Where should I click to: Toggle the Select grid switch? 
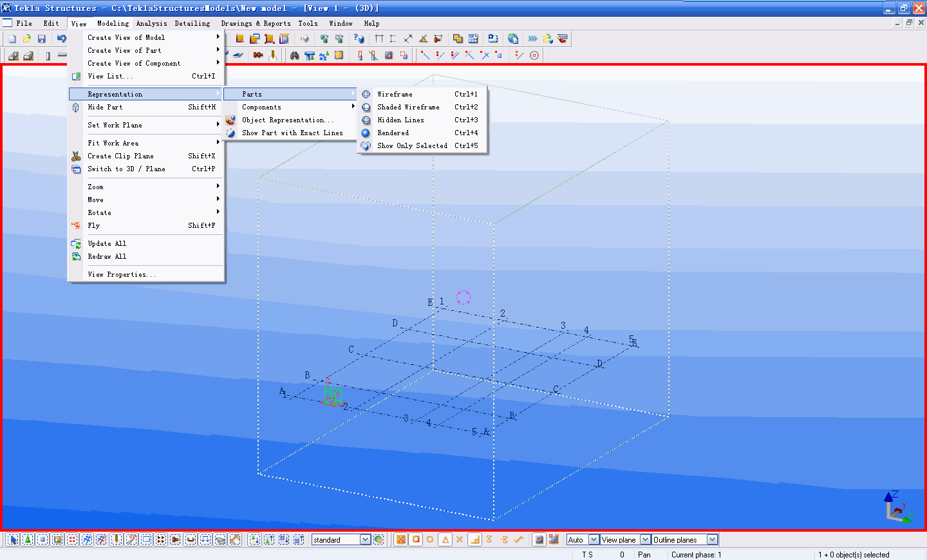coord(87,539)
